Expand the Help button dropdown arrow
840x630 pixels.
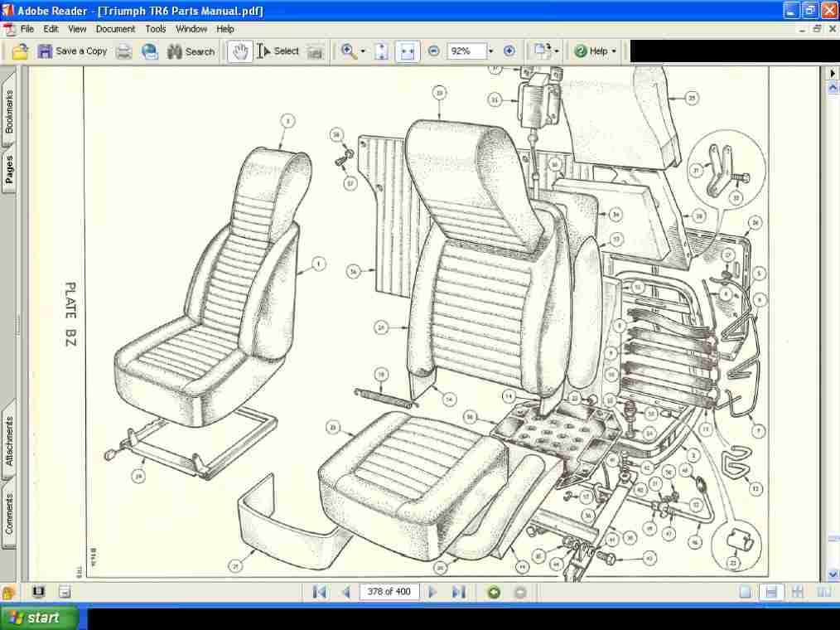point(614,51)
